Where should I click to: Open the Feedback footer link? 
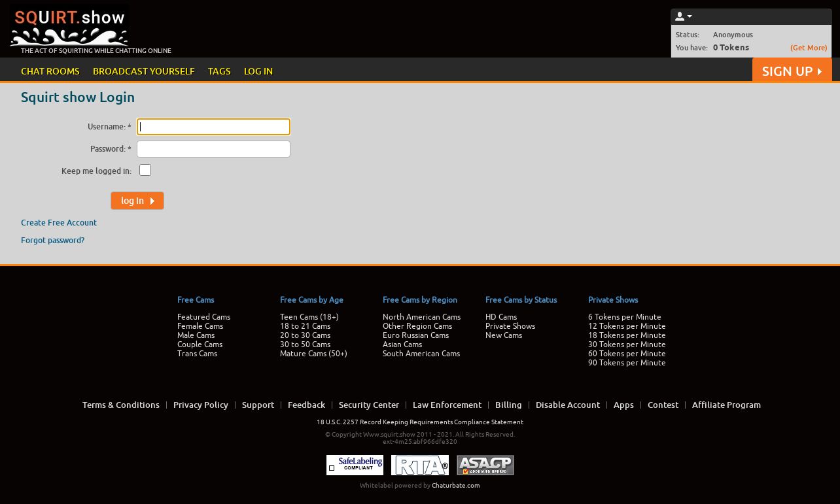tap(306, 405)
